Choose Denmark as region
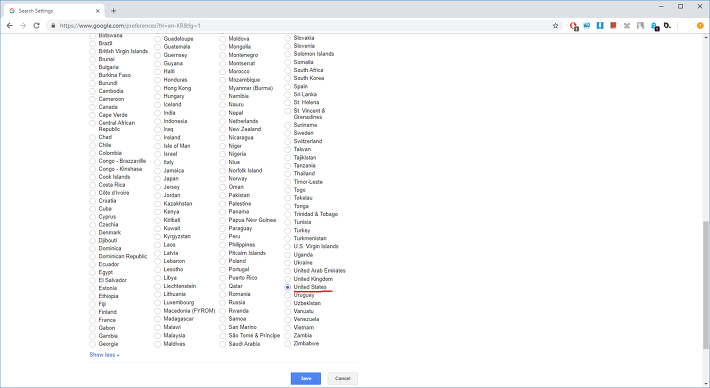The width and height of the screenshot is (710, 388). pyautogui.click(x=92, y=233)
